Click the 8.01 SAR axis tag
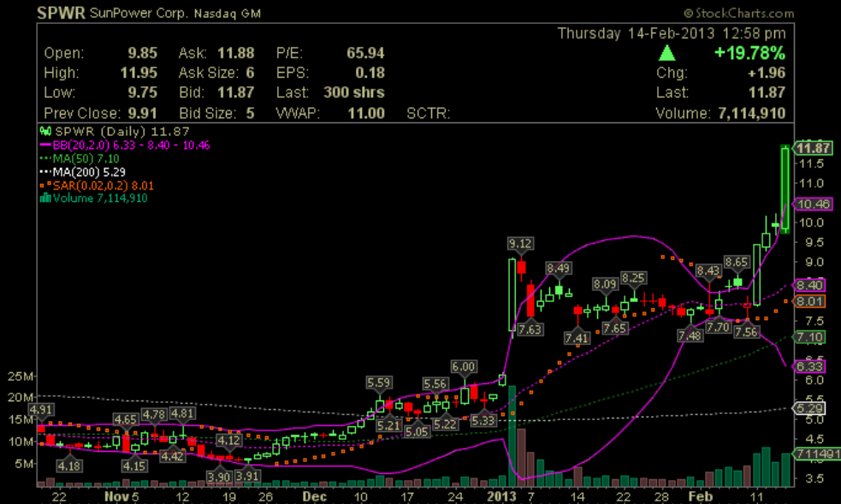841x504 pixels. pos(809,301)
